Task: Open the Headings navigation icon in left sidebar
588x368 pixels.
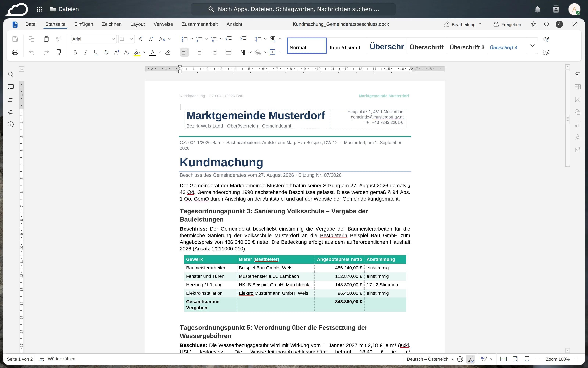Action: click(x=10, y=99)
